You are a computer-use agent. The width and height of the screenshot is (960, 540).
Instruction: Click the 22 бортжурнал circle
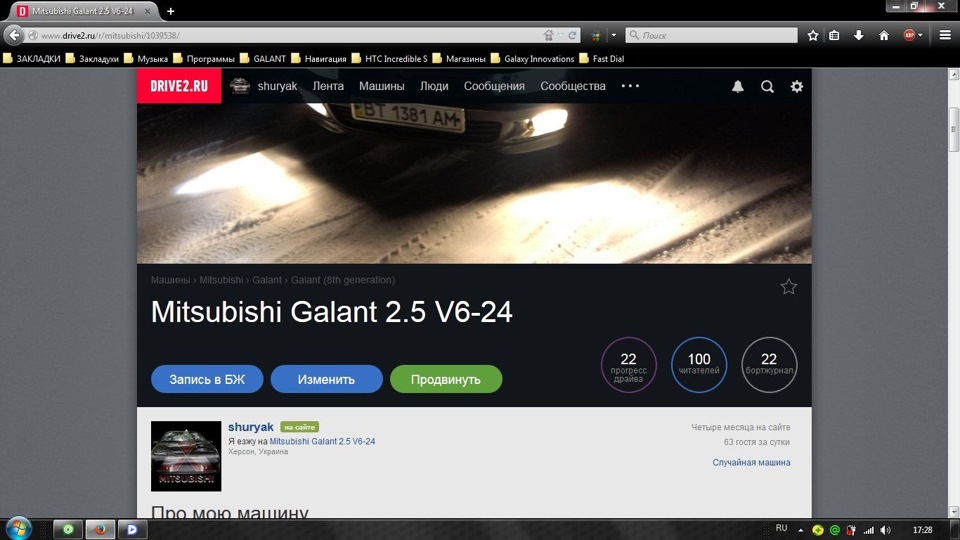point(769,365)
